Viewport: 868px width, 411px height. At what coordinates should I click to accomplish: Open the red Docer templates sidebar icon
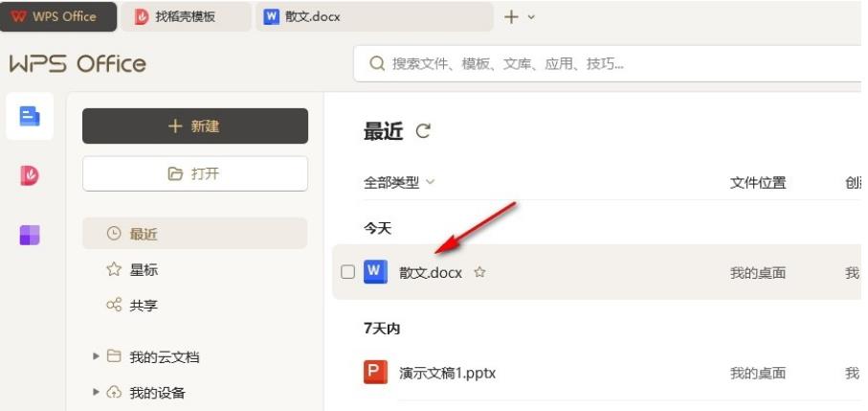(x=30, y=175)
